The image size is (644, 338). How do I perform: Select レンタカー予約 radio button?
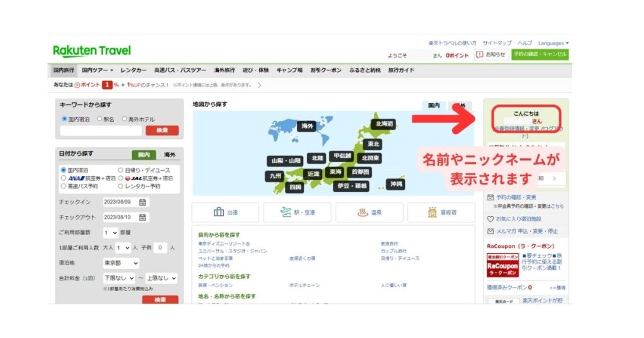click(120, 186)
